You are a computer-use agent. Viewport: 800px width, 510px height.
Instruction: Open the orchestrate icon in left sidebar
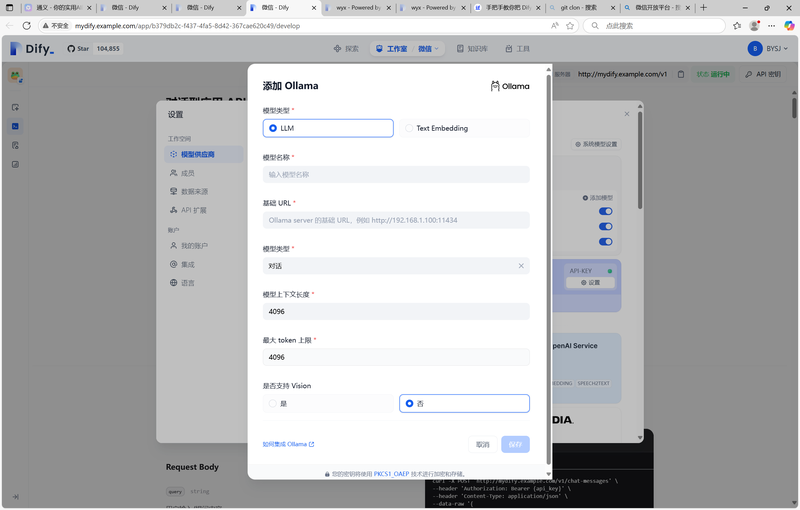[x=15, y=107]
